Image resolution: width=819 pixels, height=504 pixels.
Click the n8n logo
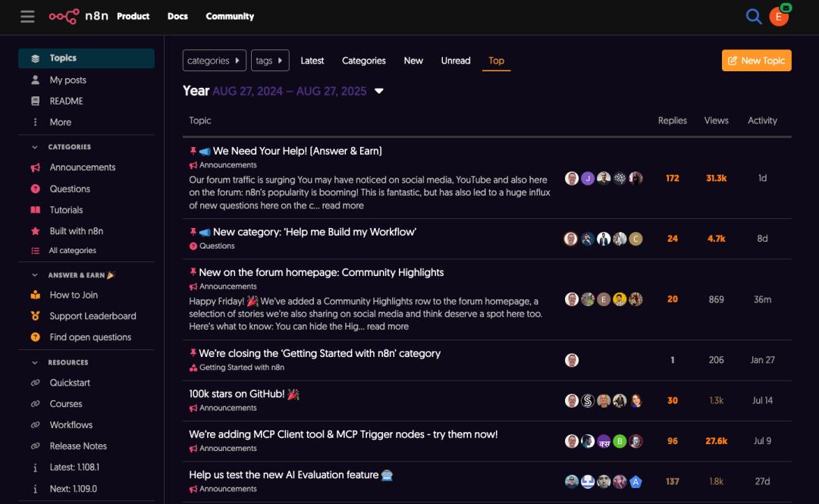coord(78,16)
